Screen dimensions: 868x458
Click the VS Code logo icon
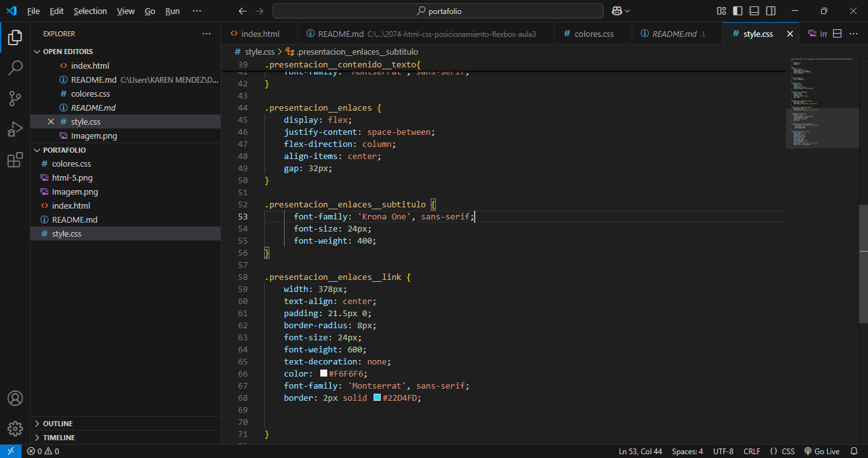11,11
